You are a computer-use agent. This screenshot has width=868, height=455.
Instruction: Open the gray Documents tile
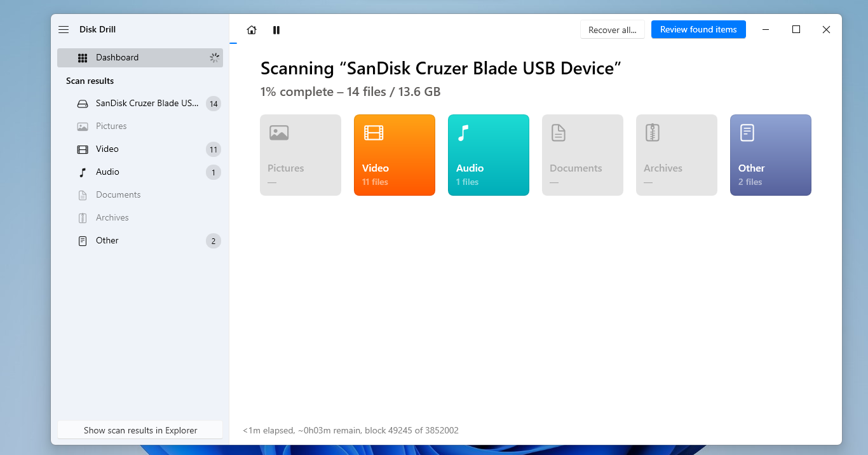tap(583, 155)
